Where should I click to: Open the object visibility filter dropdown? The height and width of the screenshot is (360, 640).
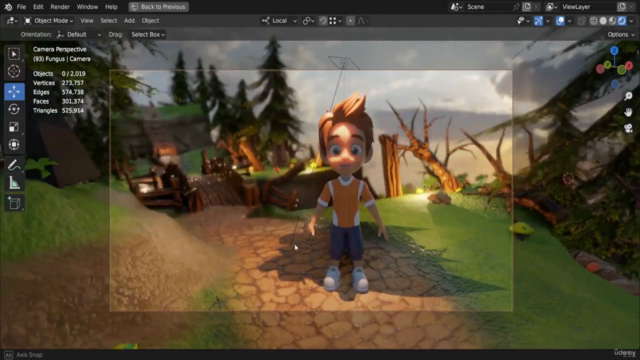(x=523, y=21)
